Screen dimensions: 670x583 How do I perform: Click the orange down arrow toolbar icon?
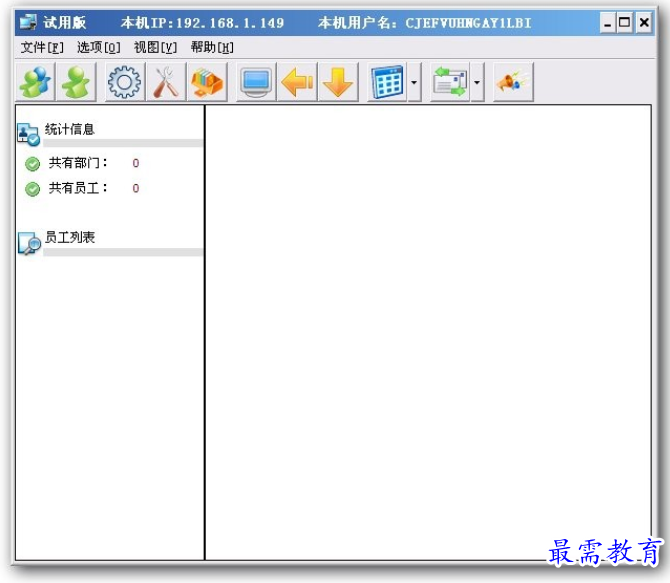point(338,82)
